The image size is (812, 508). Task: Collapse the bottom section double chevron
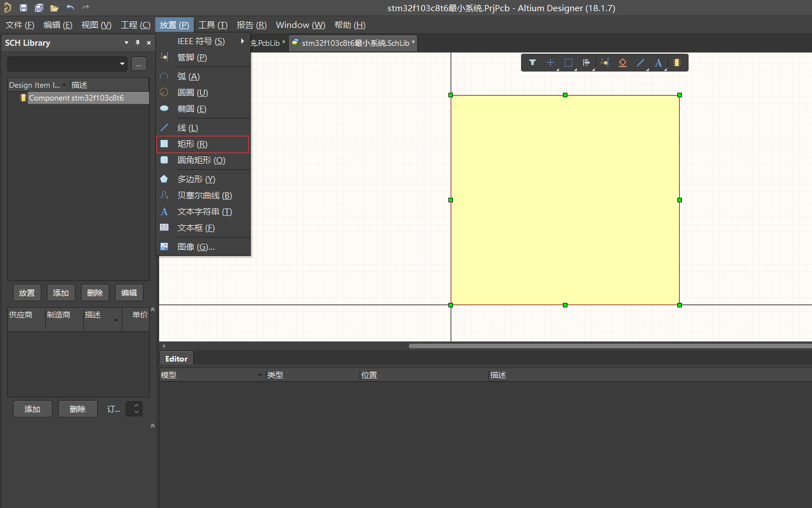(x=152, y=426)
